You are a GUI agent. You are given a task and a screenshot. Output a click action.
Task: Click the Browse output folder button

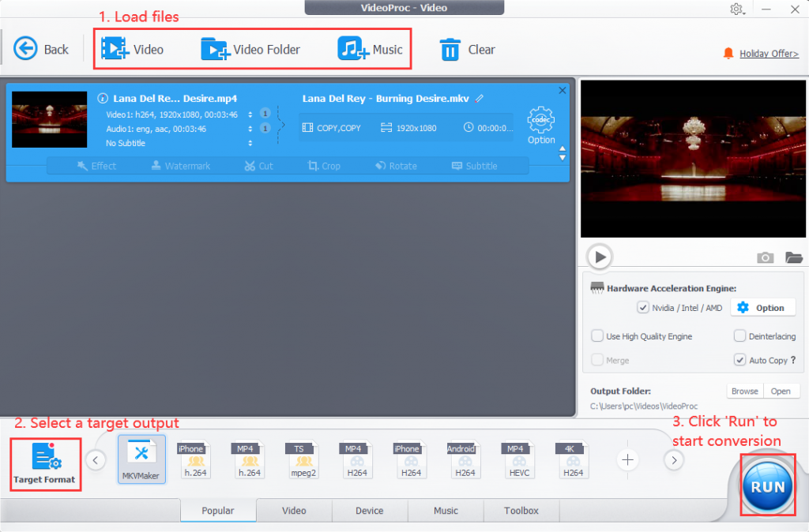click(x=744, y=391)
